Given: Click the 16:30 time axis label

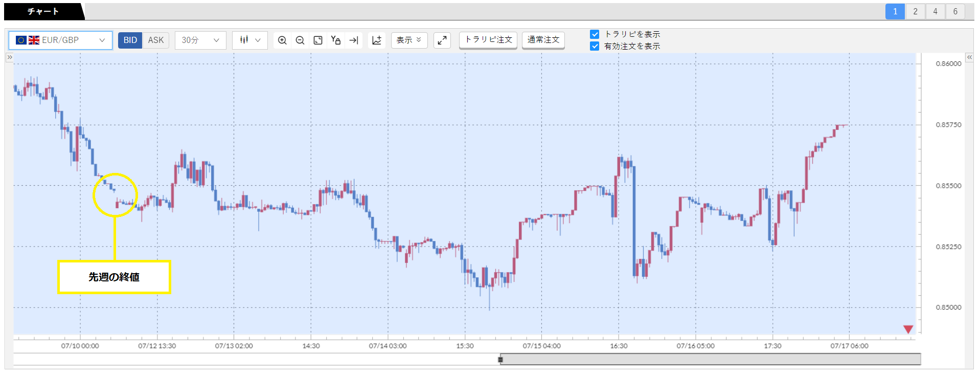Looking at the screenshot, I should [619, 346].
